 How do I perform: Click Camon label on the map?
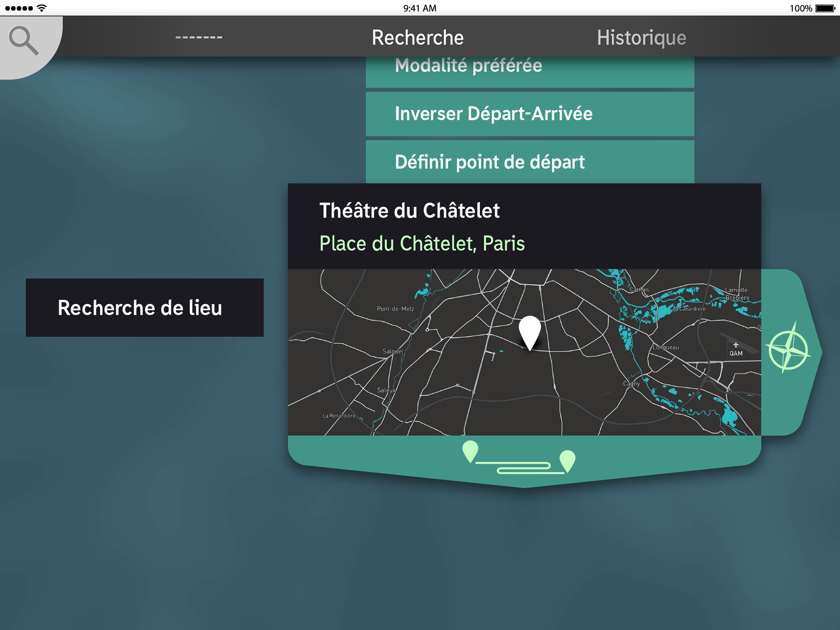[639, 290]
